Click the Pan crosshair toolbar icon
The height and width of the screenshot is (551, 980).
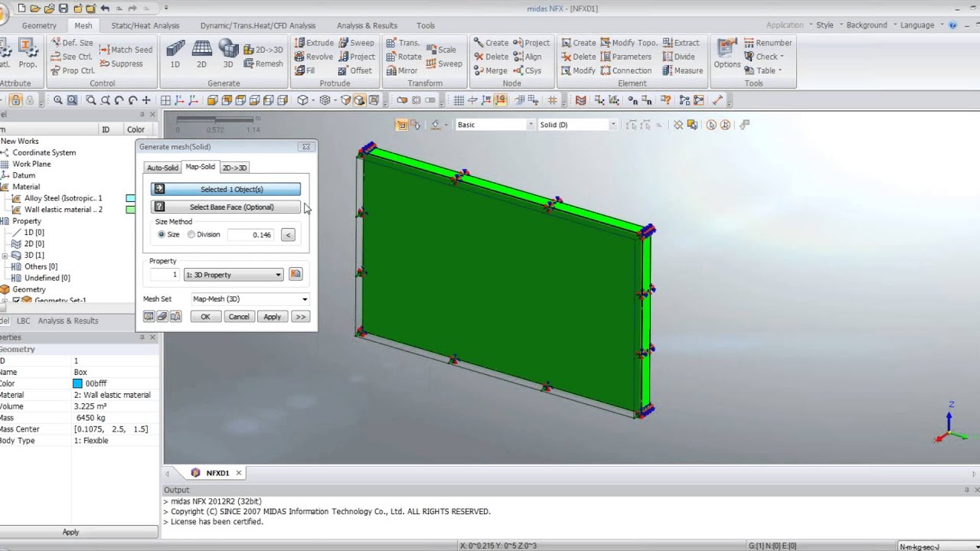[x=146, y=100]
